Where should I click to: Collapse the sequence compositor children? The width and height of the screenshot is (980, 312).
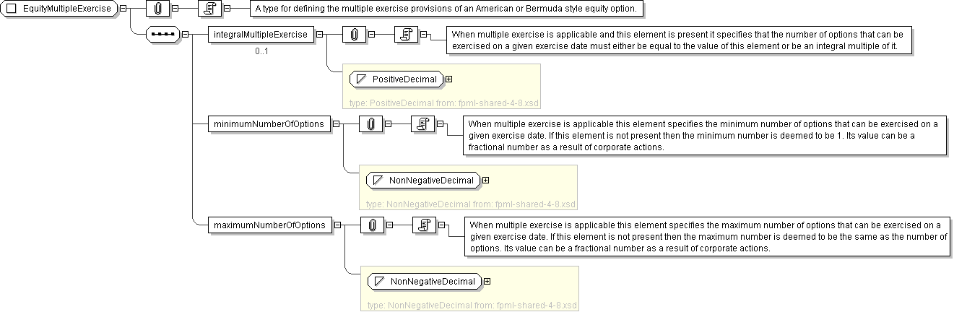click(x=186, y=35)
